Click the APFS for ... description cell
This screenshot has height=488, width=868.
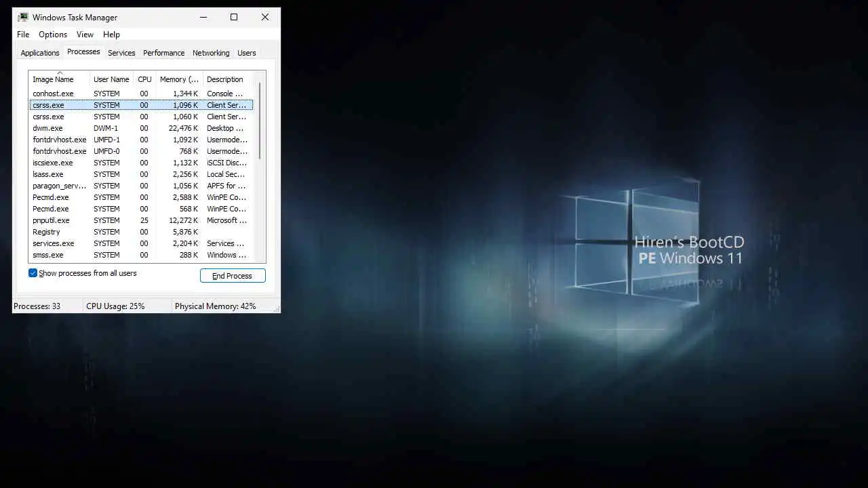point(226,186)
